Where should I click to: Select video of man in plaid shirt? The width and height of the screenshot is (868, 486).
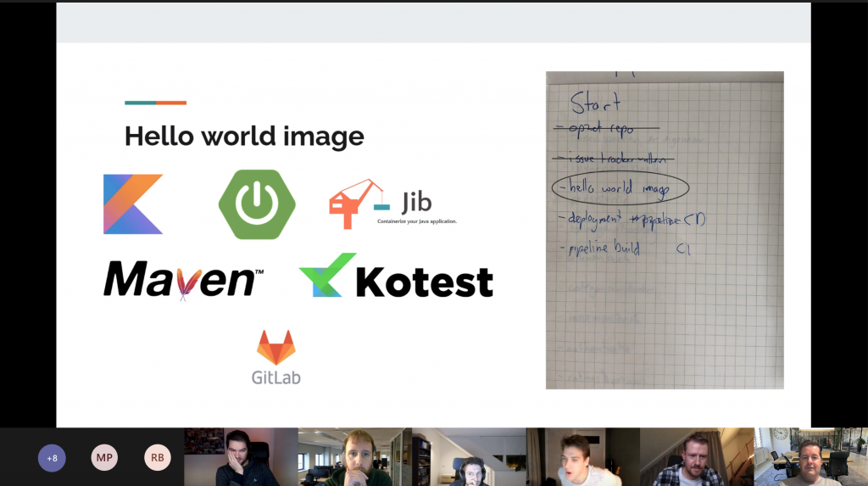(x=697, y=456)
